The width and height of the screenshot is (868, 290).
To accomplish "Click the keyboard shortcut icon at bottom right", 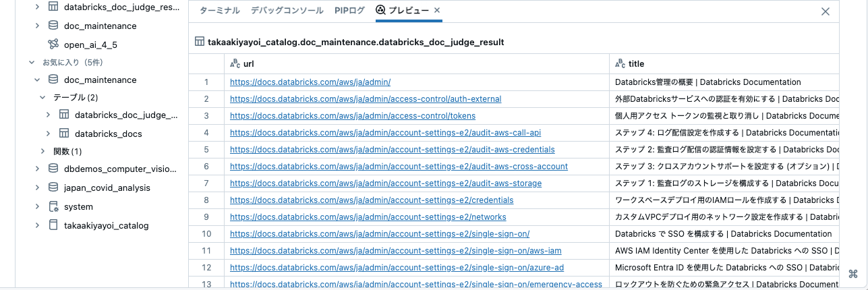I will [x=852, y=273].
